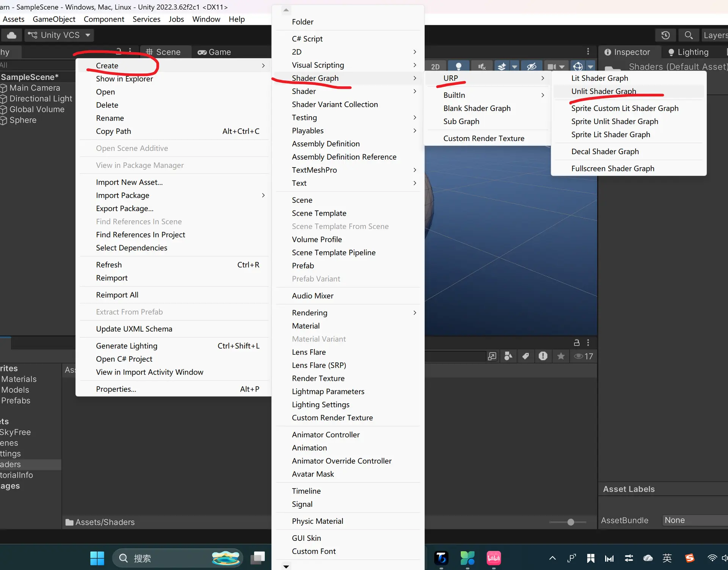The image size is (728, 570).
Task: Open the AssetBundle None dropdown
Action: tap(695, 520)
